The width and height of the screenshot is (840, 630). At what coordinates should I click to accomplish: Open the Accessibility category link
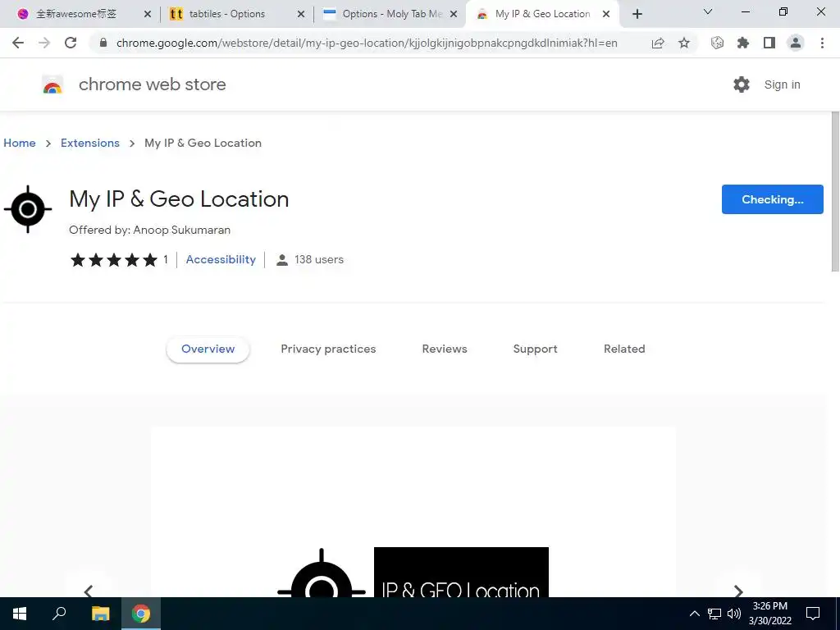(221, 260)
